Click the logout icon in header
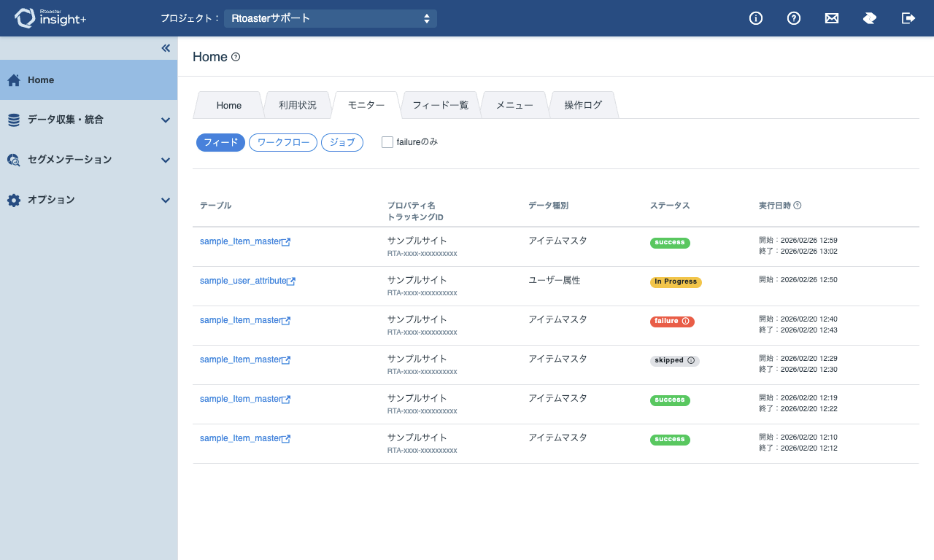934x560 pixels. pyautogui.click(x=908, y=18)
